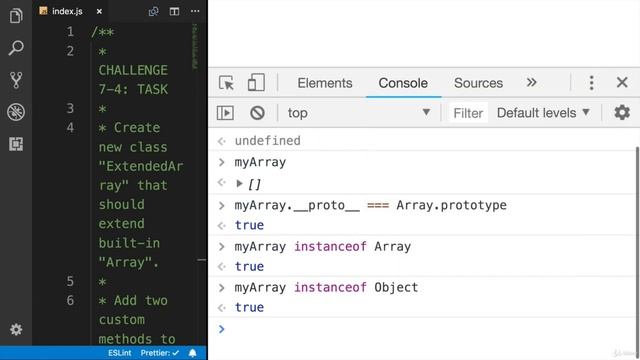Open editor more actions menu
This screenshot has height=360, width=640.
(195, 11)
